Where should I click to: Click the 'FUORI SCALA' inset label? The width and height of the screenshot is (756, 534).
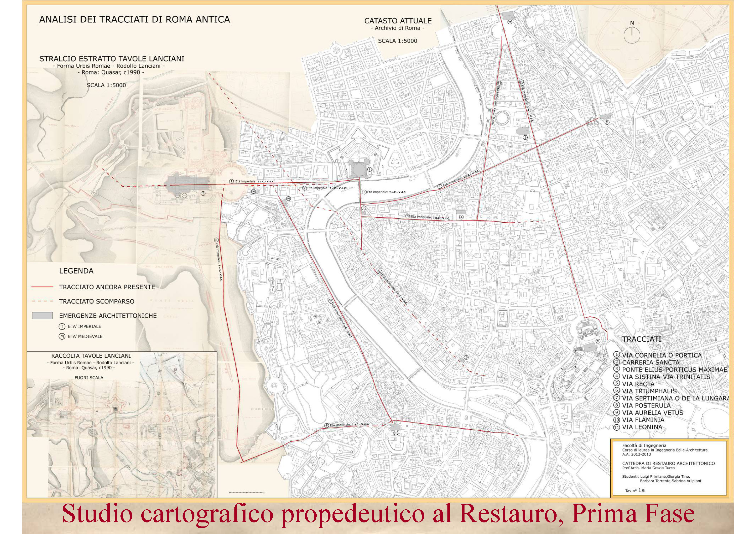coord(89,378)
